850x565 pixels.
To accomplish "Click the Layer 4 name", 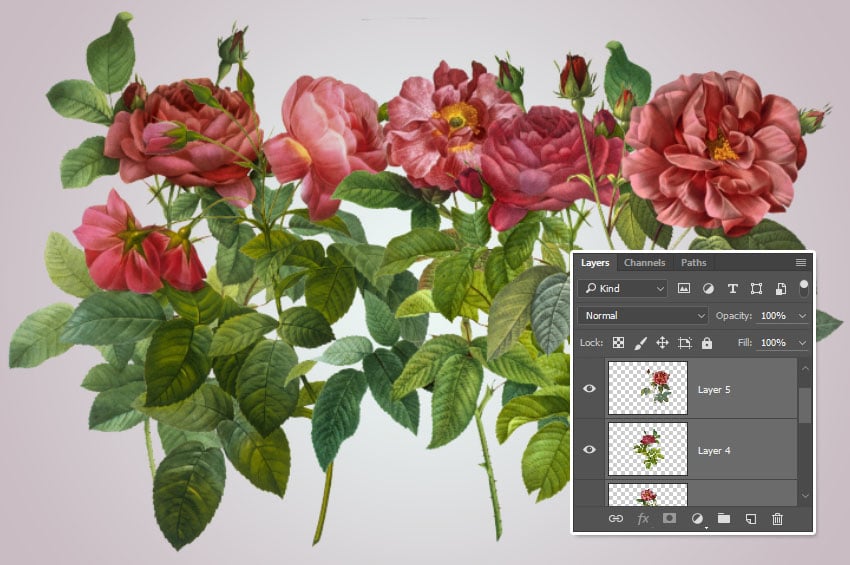I will [714, 450].
